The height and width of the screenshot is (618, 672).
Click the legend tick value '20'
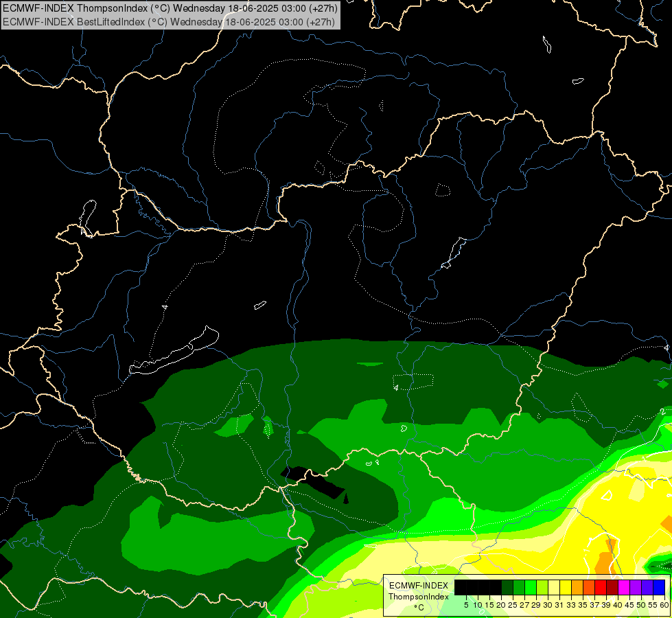(501, 605)
